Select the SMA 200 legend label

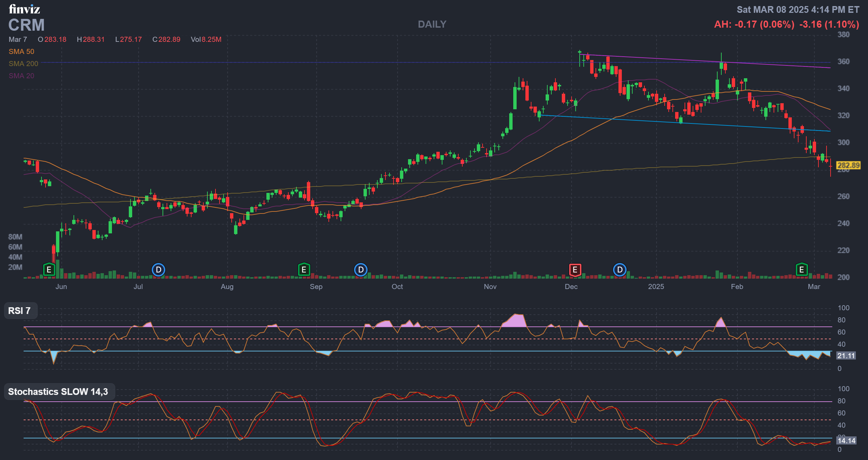(23, 64)
